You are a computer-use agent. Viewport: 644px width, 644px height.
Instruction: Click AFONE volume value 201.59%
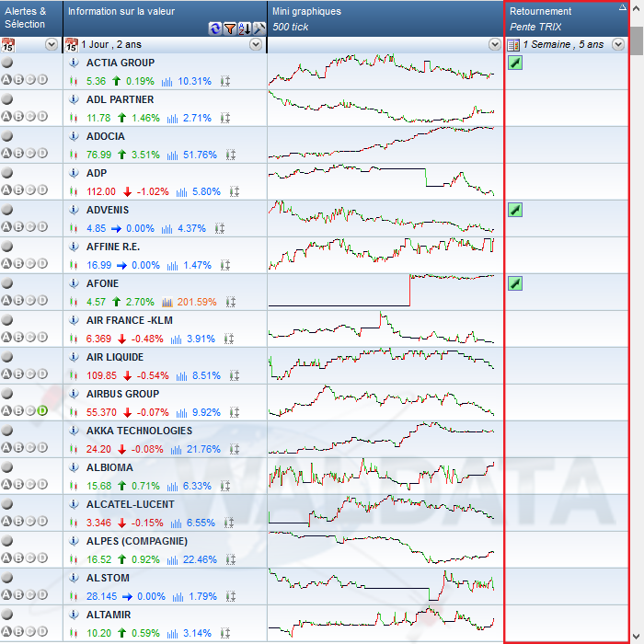point(197,303)
